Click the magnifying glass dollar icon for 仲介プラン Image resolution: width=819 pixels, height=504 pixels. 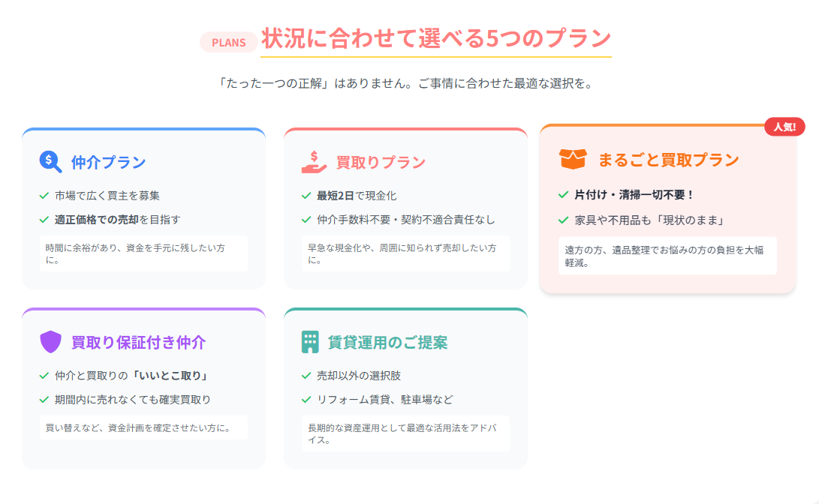tap(50, 162)
